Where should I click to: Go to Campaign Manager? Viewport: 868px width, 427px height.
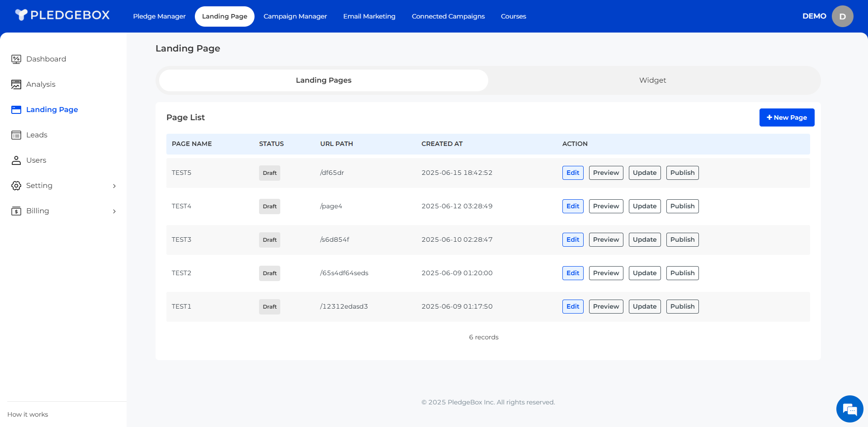(x=295, y=16)
